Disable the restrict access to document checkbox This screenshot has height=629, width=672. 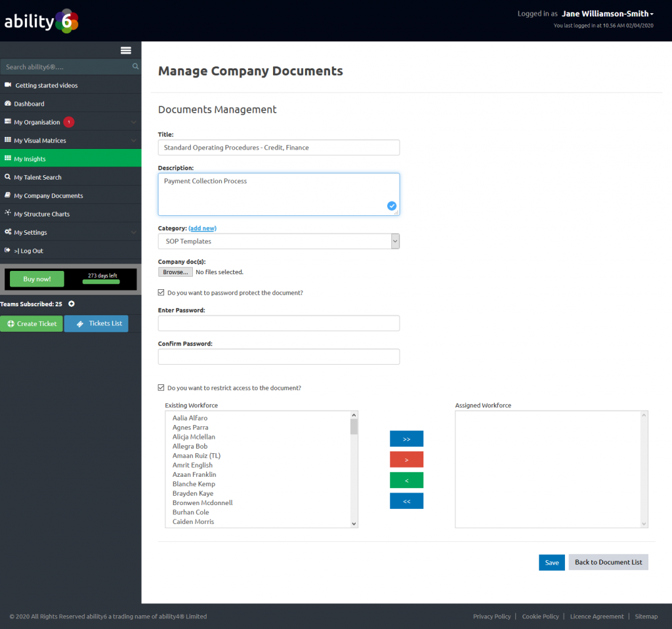click(161, 388)
